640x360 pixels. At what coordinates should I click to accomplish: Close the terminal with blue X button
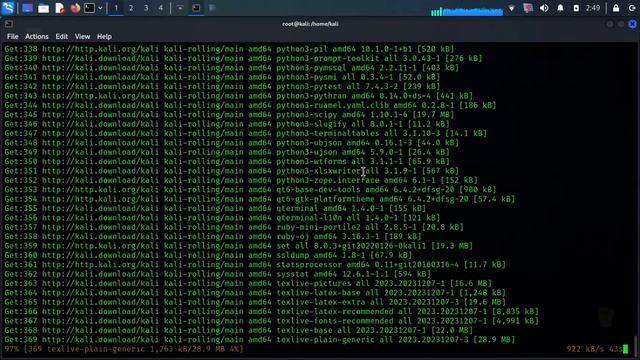point(632,24)
